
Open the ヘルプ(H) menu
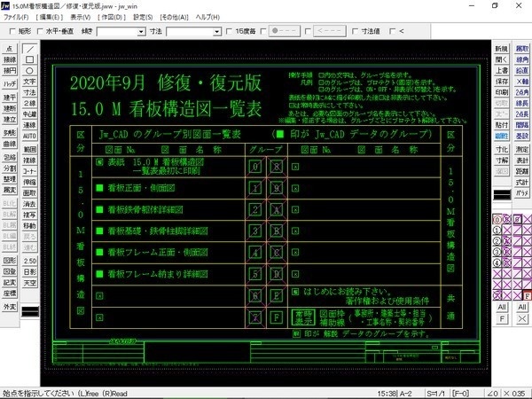207,17
